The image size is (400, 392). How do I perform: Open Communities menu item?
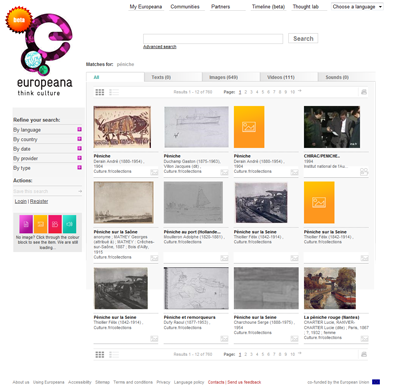click(185, 7)
